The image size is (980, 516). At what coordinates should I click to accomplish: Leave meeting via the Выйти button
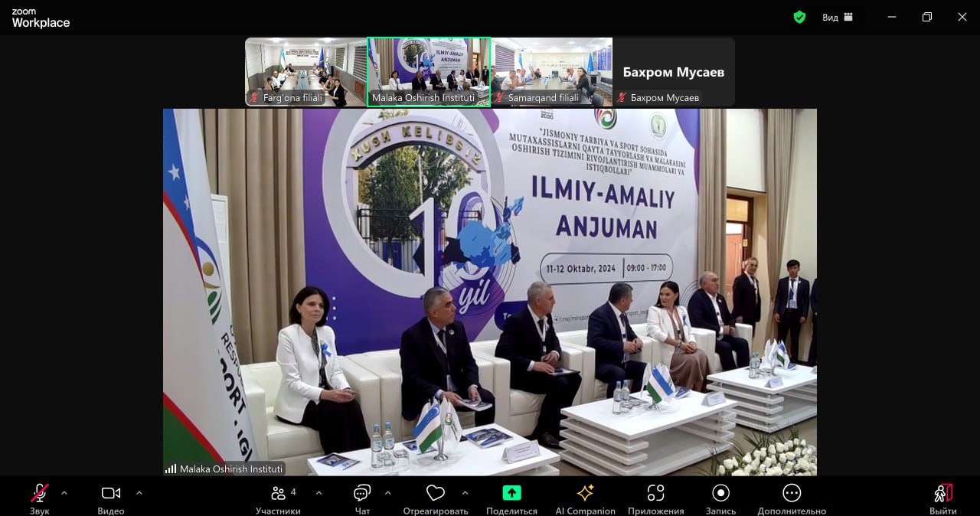pos(943,498)
